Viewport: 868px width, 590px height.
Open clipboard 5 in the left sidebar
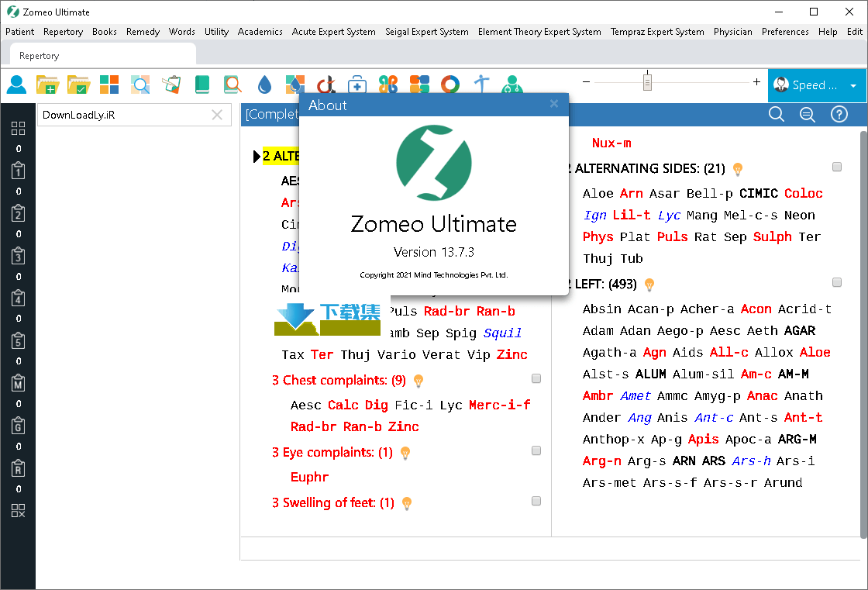(19, 340)
